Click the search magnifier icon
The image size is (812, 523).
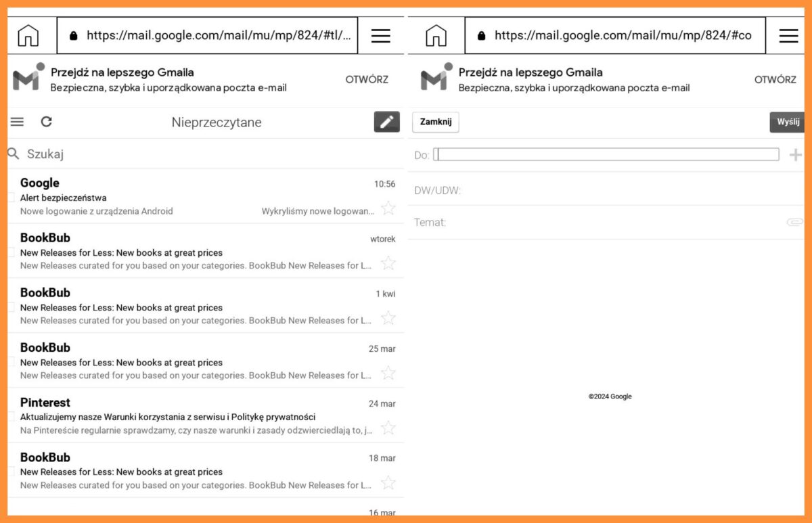coord(14,154)
